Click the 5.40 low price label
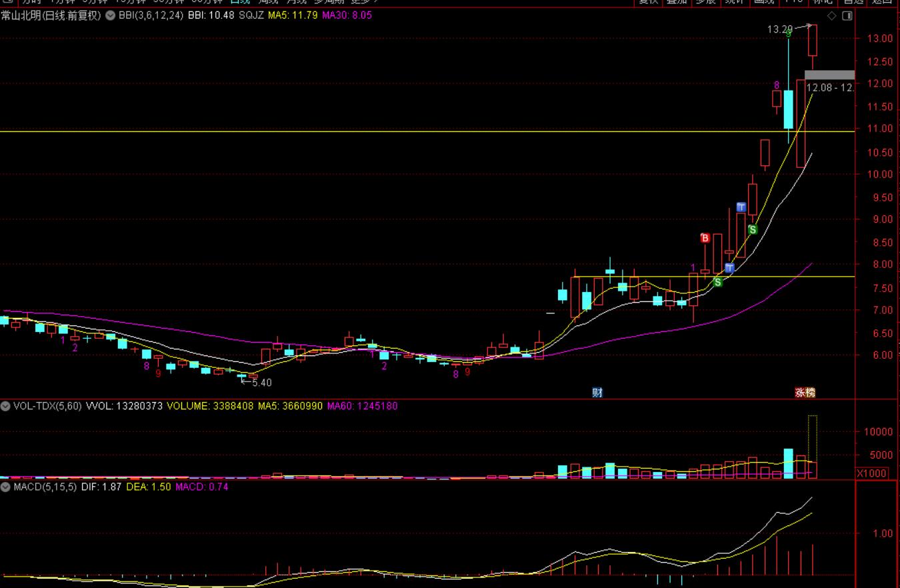 [261, 383]
